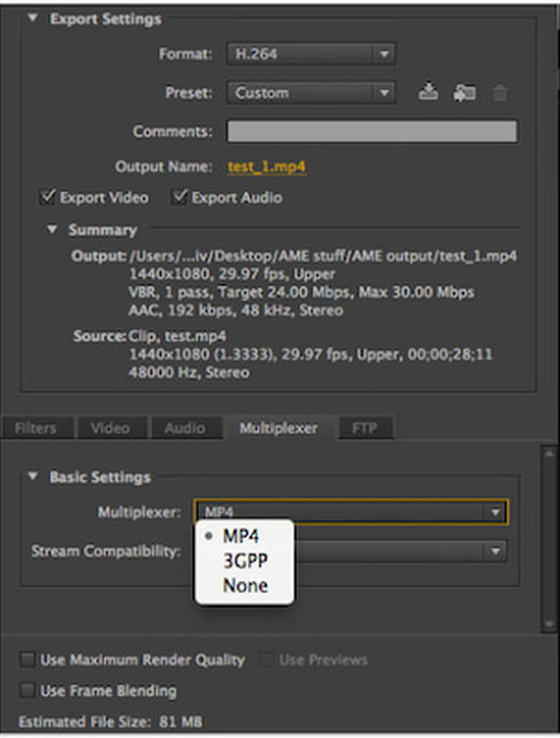Click in the Comments text field
Viewport: 560px width, 738px height.
372,131
